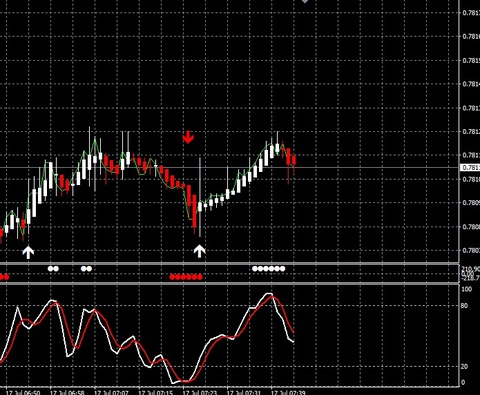This screenshot has height=395, width=480.
Task: Click the highlighted current price tag on the price scale
Action: click(470, 167)
